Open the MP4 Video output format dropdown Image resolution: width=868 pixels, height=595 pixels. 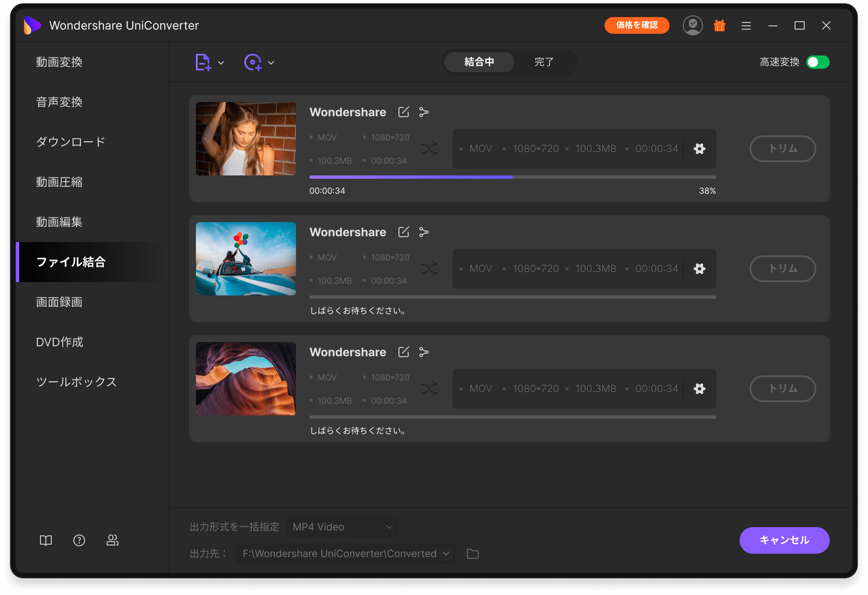pos(342,527)
